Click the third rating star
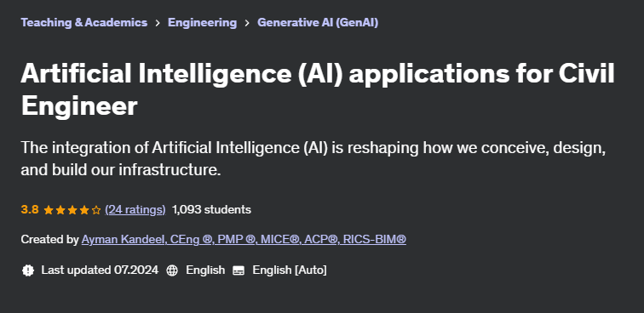 (x=72, y=210)
